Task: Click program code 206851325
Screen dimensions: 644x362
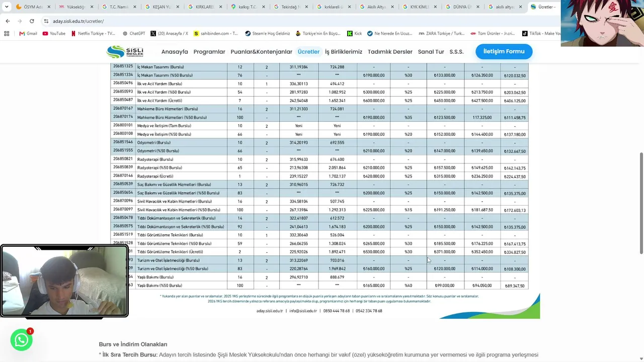Action: pos(123,66)
